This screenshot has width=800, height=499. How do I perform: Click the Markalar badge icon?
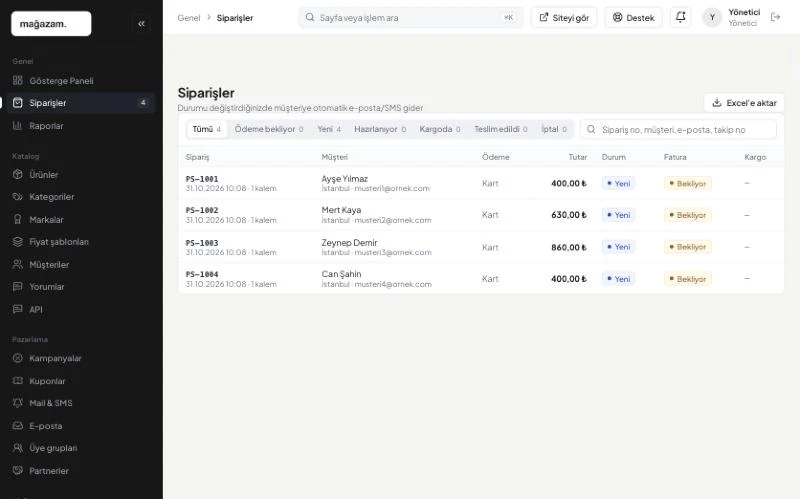click(x=18, y=219)
